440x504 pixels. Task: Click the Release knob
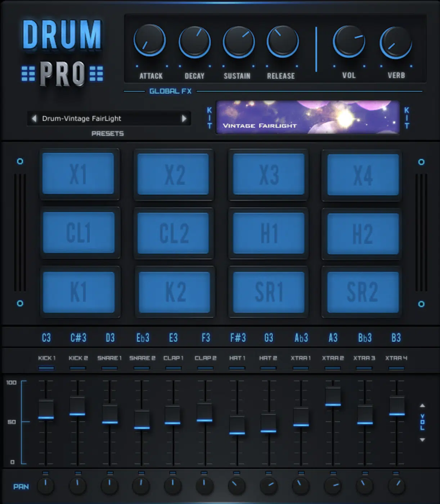283,41
